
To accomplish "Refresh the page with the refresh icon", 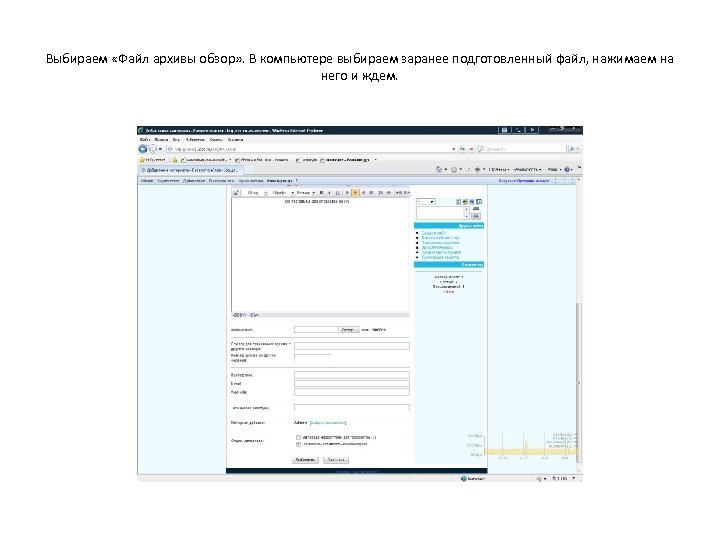I will (462, 149).
